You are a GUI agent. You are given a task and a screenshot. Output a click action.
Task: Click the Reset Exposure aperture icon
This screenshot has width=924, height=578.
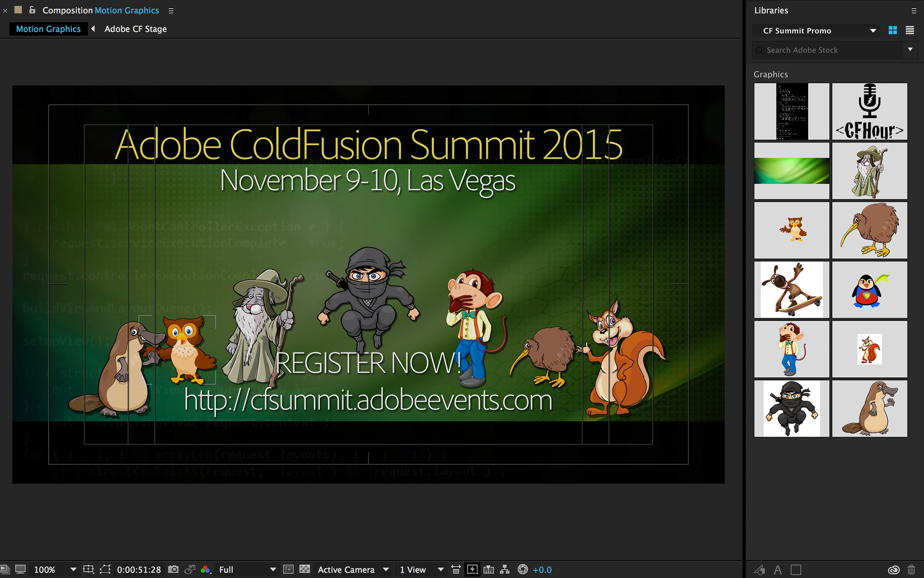point(523,569)
